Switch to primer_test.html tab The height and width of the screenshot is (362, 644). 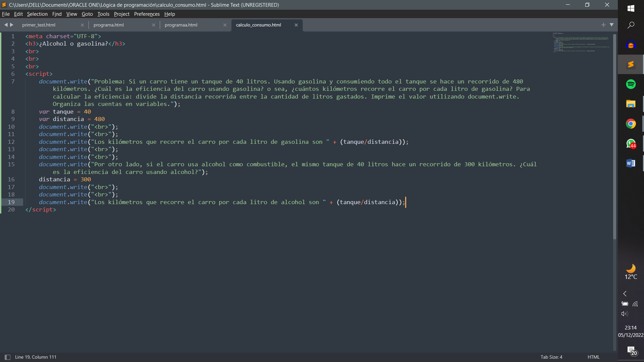(39, 25)
